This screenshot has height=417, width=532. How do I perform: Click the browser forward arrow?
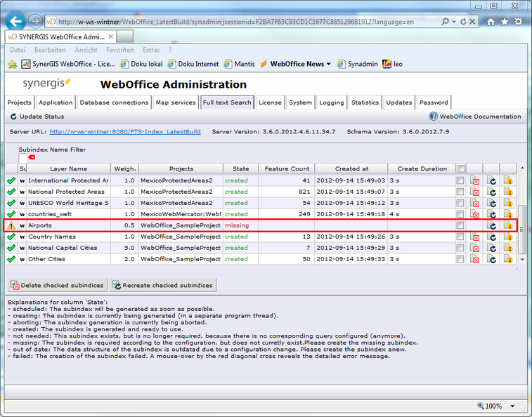click(35, 21)
